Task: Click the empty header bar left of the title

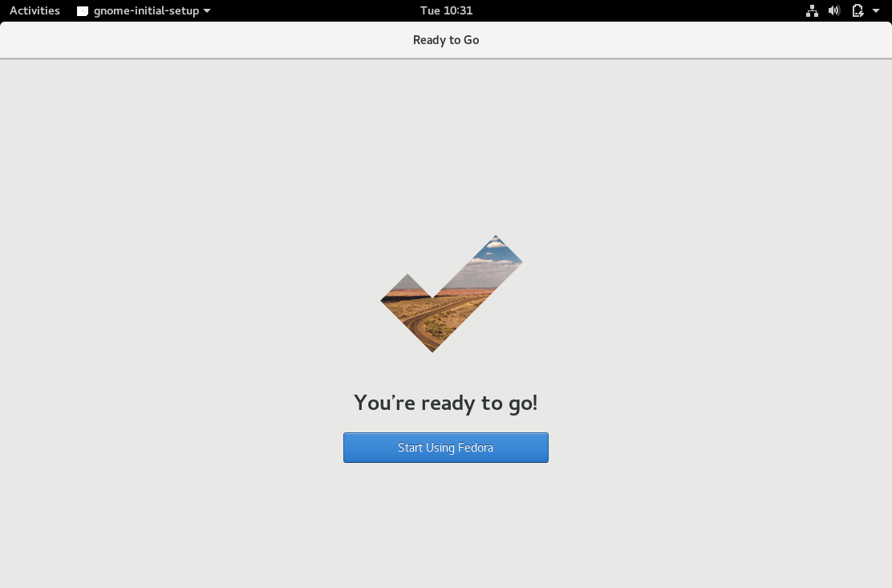Action: click(x=201, y=40)
